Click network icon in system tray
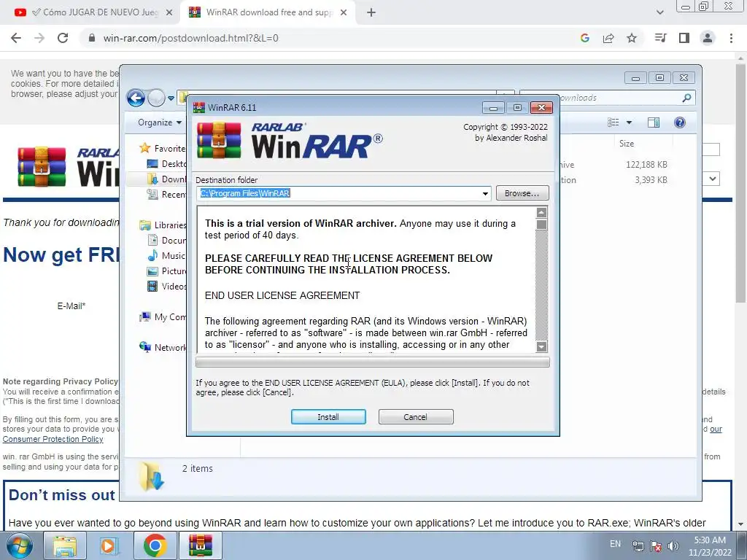 click(x=638, y=546)
